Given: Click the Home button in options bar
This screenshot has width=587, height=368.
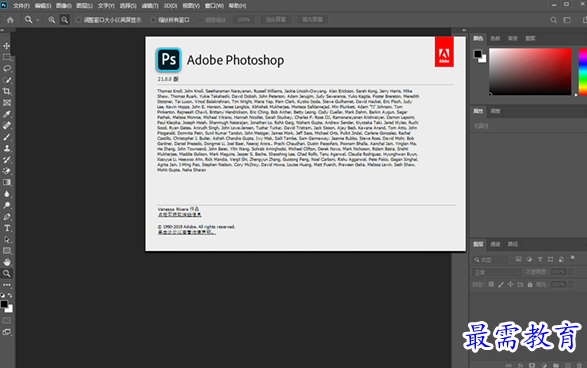Looking at the screenshot, I should (10, 20).
